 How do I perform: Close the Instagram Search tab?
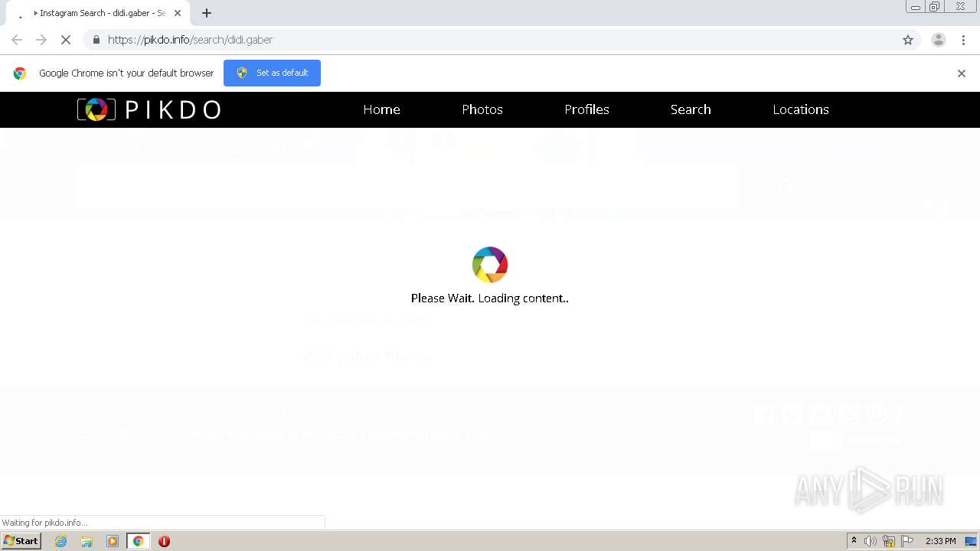point(178,13)
